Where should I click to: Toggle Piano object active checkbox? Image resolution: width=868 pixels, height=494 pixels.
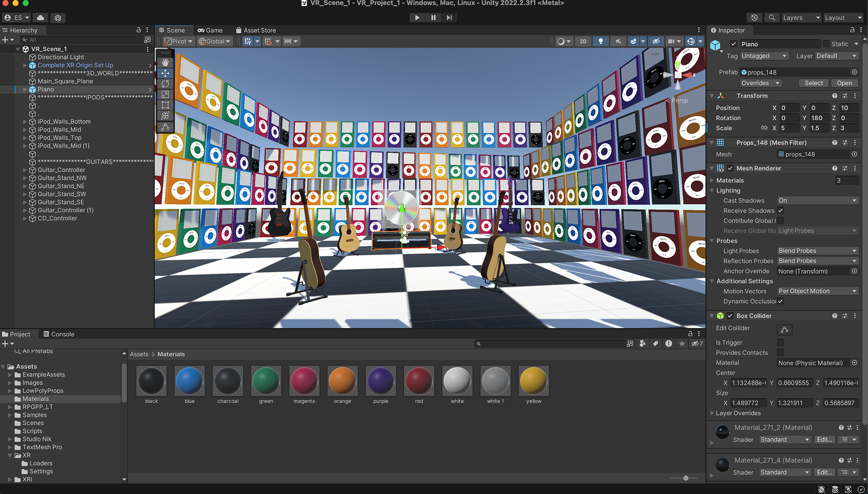point(733,44)
